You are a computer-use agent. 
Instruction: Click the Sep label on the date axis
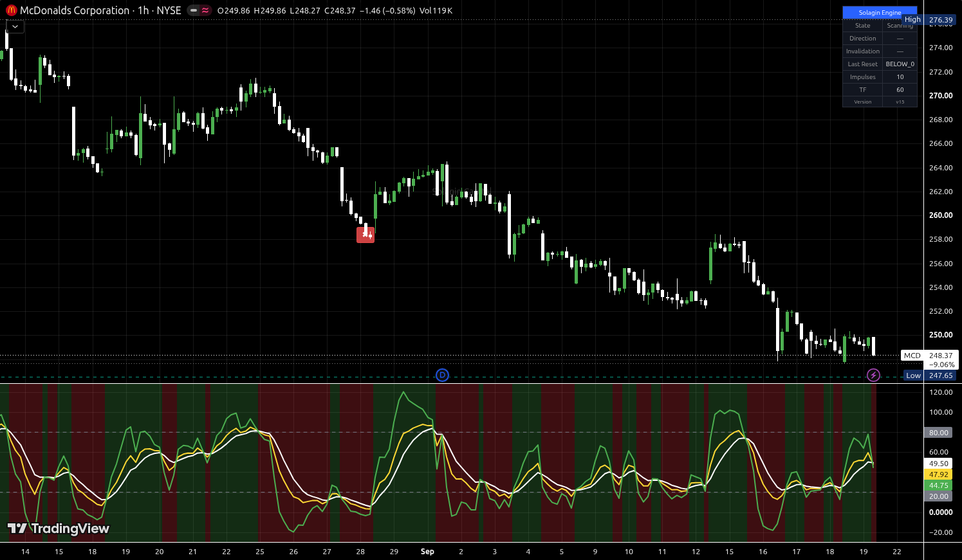[427, 552]
